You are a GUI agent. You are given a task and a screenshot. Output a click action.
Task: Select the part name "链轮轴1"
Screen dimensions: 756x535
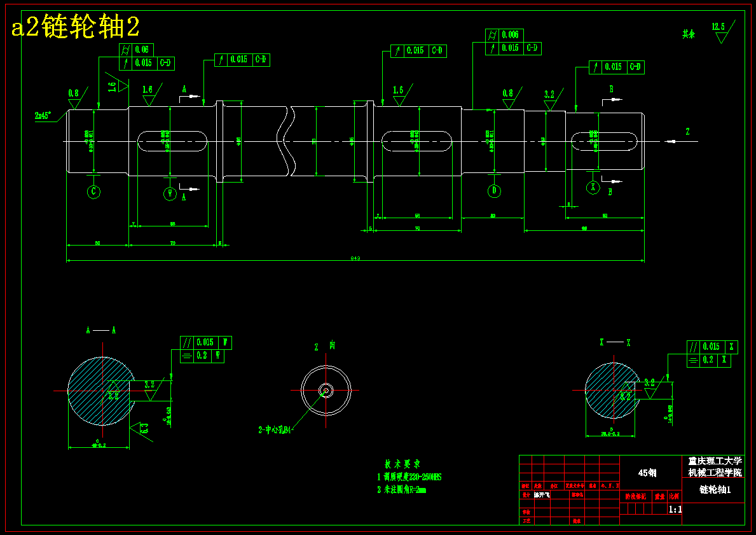tap(715, 490)
